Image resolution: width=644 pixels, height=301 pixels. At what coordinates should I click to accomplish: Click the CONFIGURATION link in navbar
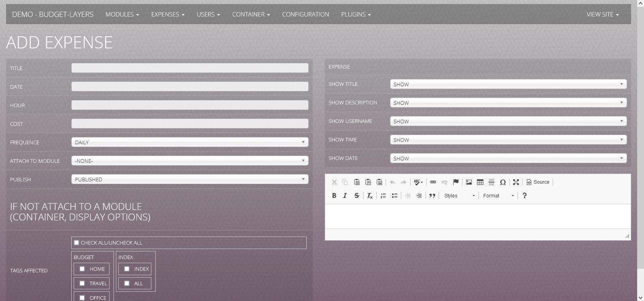coord(305,15)
